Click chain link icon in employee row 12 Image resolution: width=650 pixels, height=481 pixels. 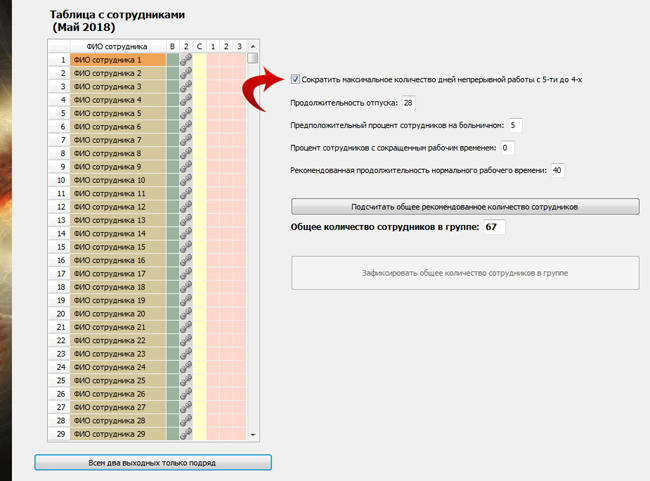click(186, 206)
